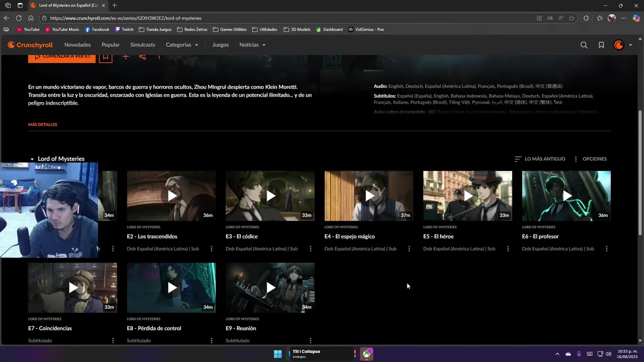Expand the Categorías dropdown
Screen dimensions: 644x362
click(182, 45)
